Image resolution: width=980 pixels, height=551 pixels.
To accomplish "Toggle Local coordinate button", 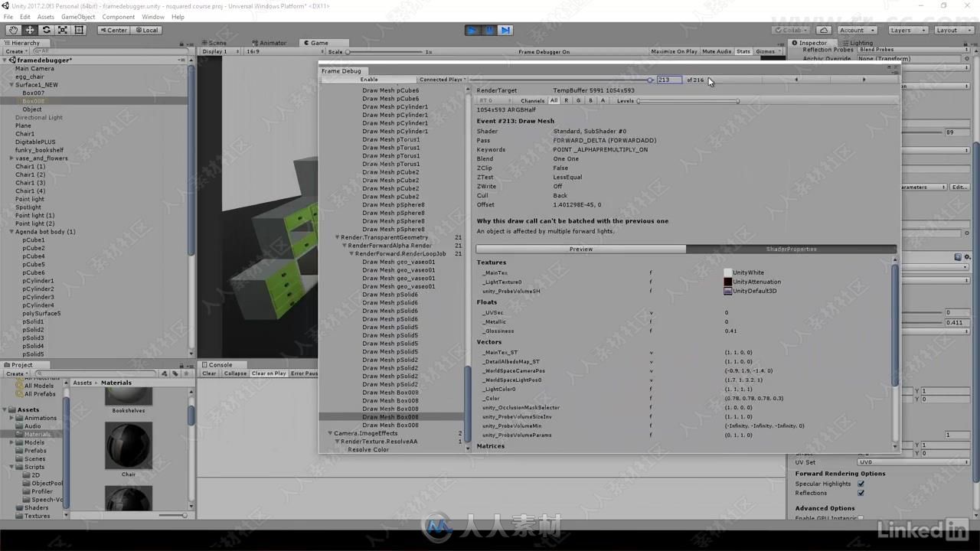I will pyautogui.click(x=145, y=30).
